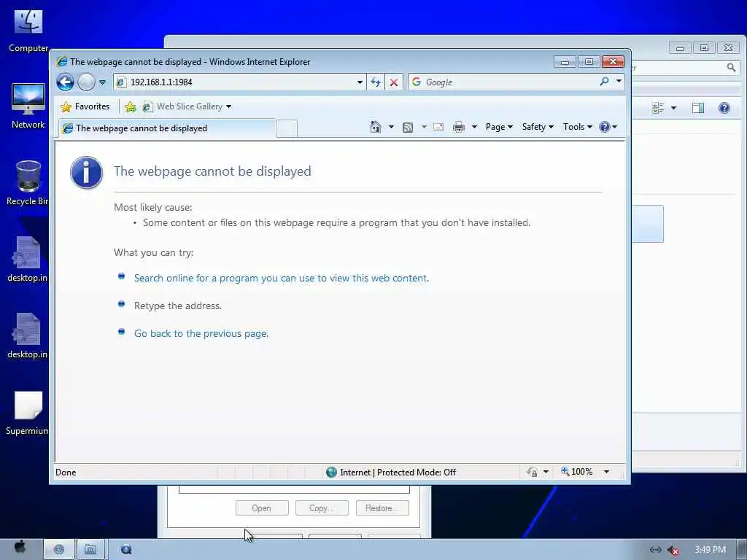
Task: Click the view options icon in Explorer window
Action: tap(659, 108)
